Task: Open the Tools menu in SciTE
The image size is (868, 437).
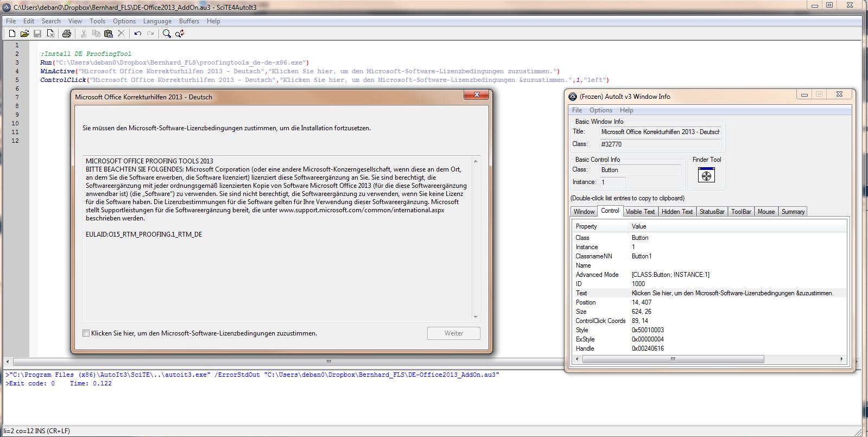Action: (97, 21)
